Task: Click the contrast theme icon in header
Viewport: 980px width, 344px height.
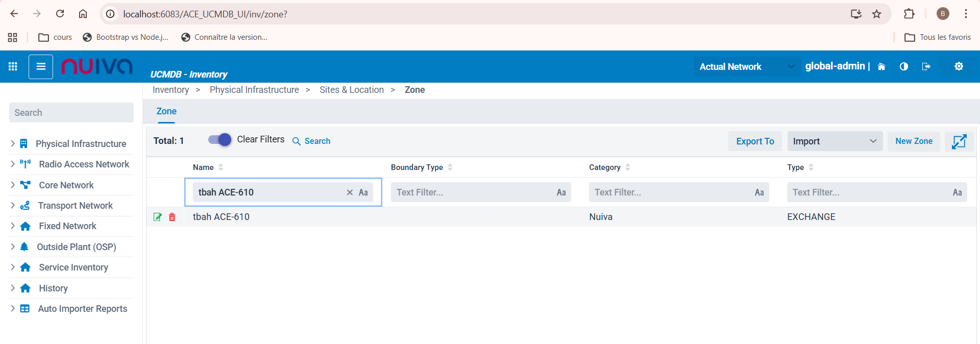Action: point(903,66)
